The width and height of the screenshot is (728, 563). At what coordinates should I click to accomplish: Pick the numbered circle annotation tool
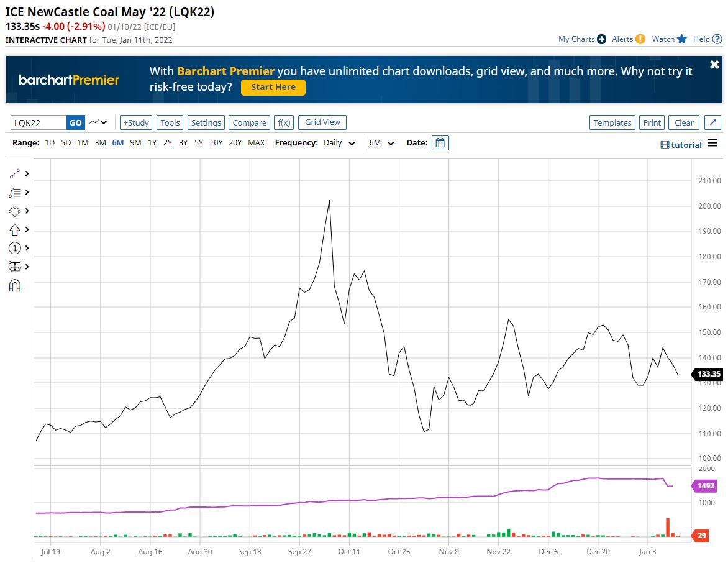[15, 249]
